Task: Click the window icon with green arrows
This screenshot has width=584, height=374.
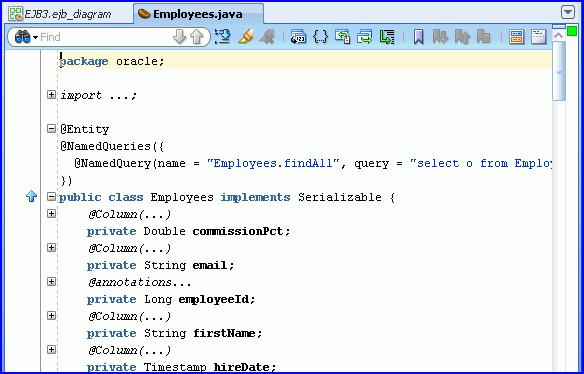Action: [365, 37]
